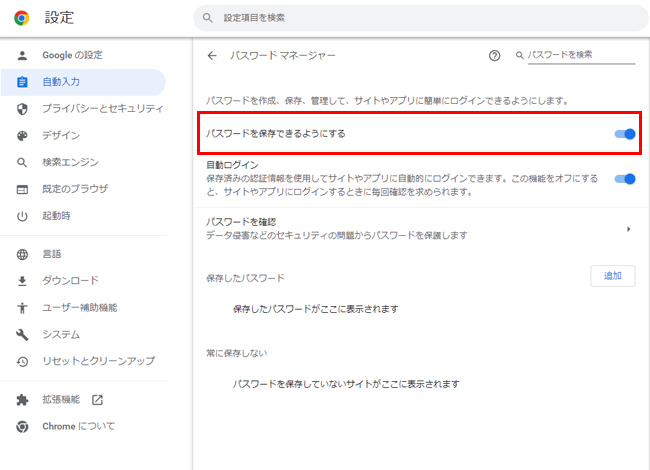This screenshot has height=470, width=650.
Task: Click the Chrome icon beside Chrome について
Action: 22,426
